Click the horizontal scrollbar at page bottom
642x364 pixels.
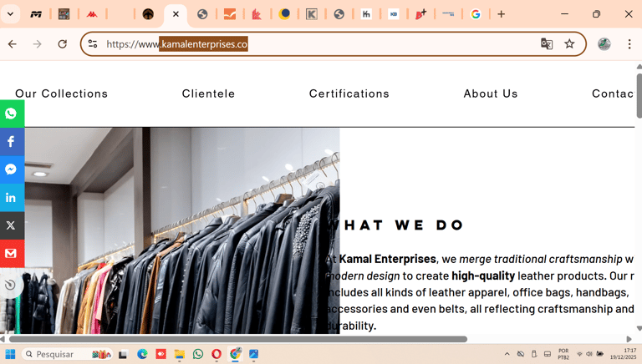pos(238,339)
